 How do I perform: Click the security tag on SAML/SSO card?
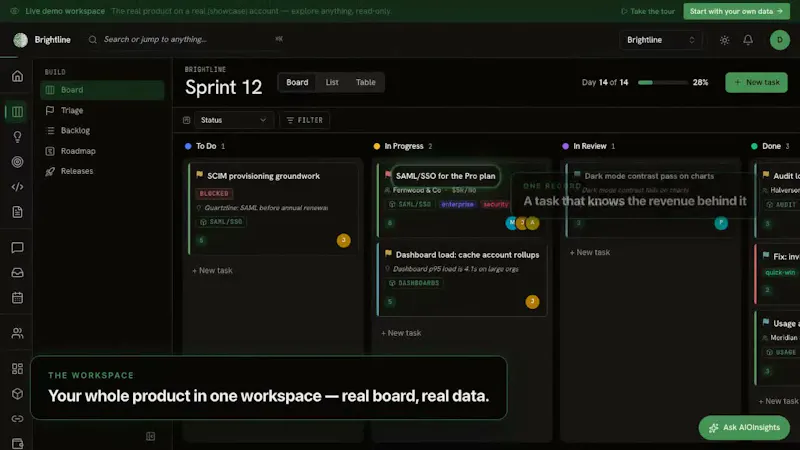click(495, 204)
